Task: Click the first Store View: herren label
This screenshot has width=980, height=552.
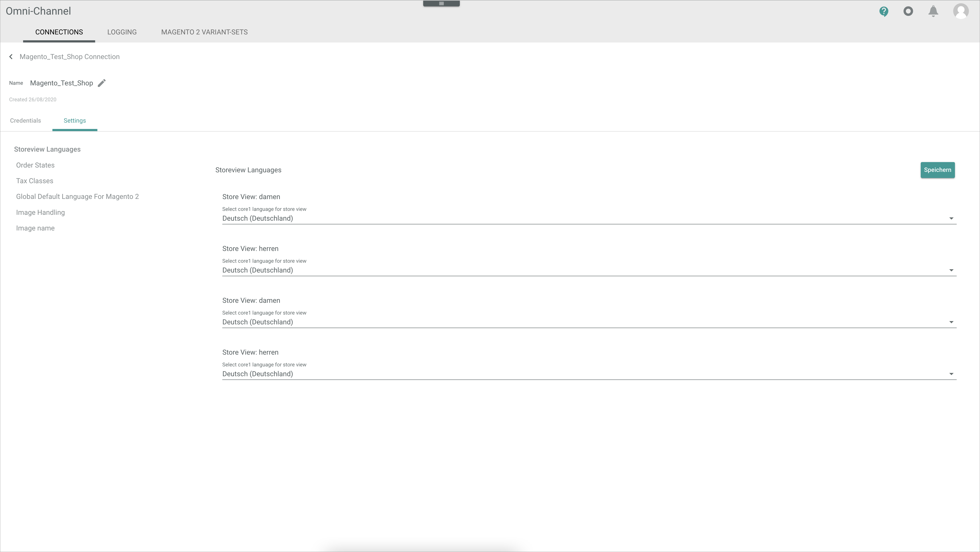Action: 250,249
